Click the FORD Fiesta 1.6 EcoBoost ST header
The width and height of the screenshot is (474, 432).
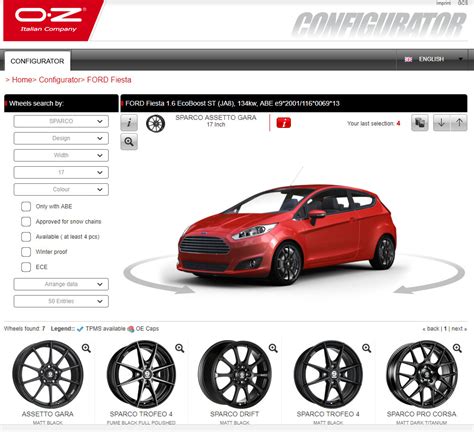(232, 103)
